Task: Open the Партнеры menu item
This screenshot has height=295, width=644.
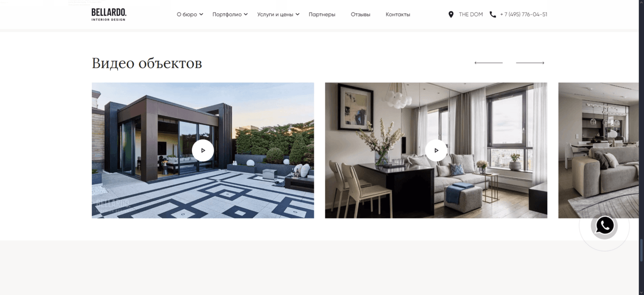Action: pyautogui.click(x=322, y=14)
